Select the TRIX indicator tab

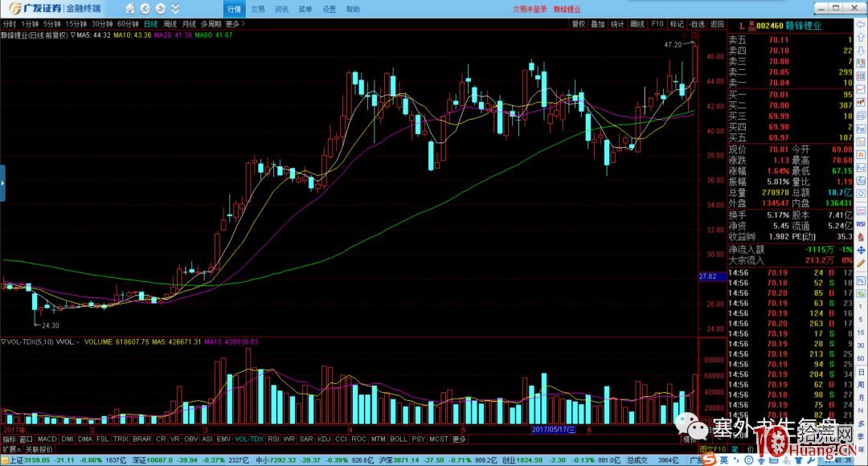point(121,439)
